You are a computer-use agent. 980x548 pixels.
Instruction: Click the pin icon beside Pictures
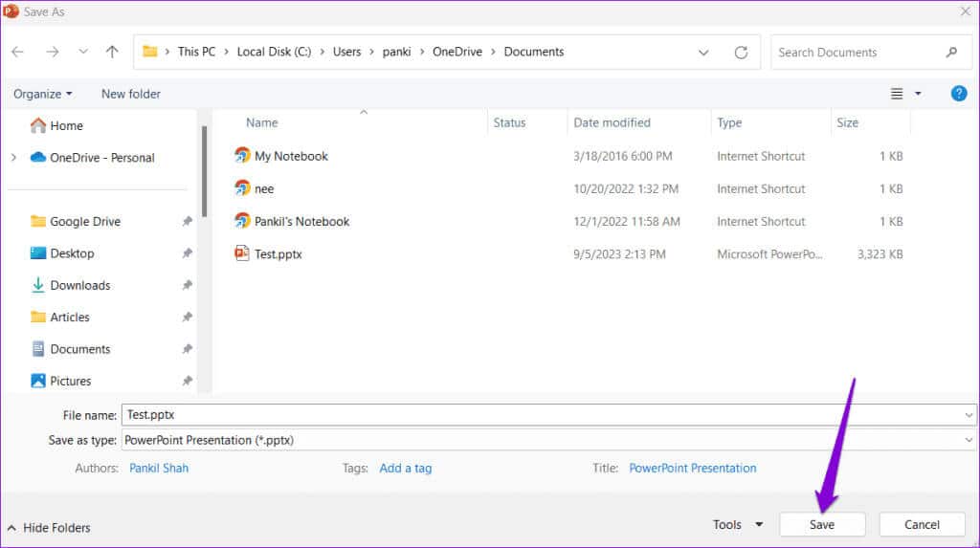(x=187, y=381)
